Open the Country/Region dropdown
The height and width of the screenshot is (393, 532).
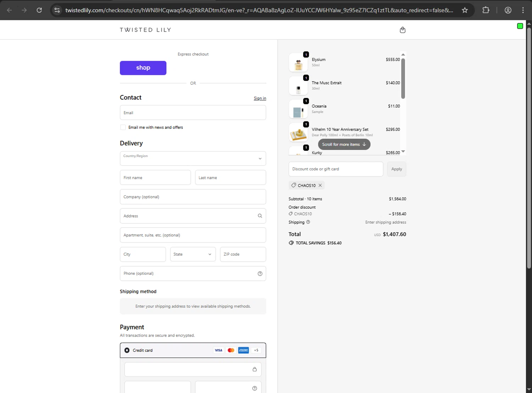pos(193,158)
